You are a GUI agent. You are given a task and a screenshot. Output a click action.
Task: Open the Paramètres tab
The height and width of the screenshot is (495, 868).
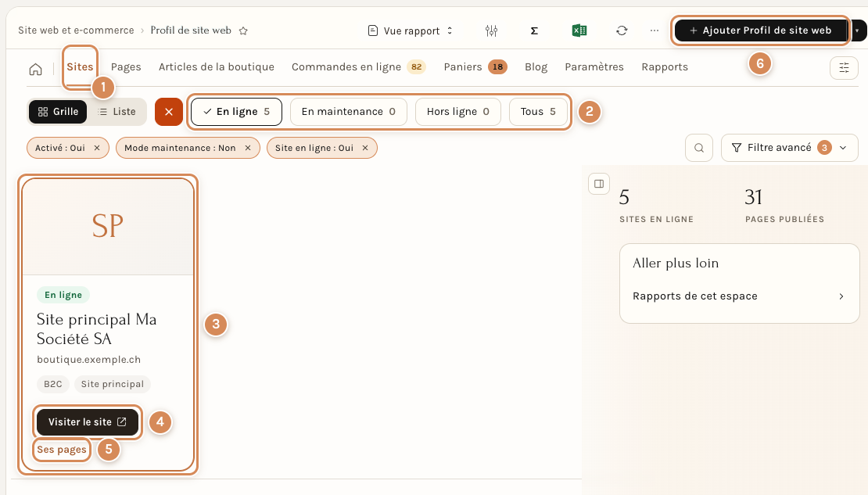(x=594, y=67)
